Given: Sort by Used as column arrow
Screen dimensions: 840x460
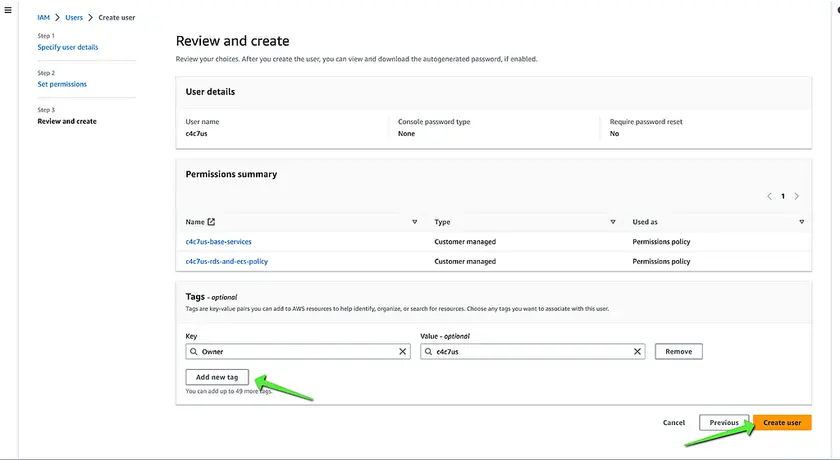Looking at the screenshot, I should 801,222.
